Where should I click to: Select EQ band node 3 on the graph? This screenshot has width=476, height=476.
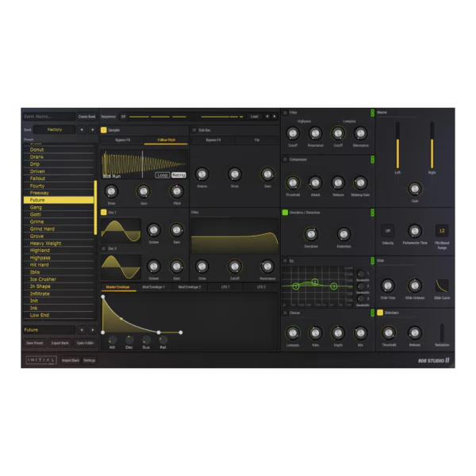(334, 286)
